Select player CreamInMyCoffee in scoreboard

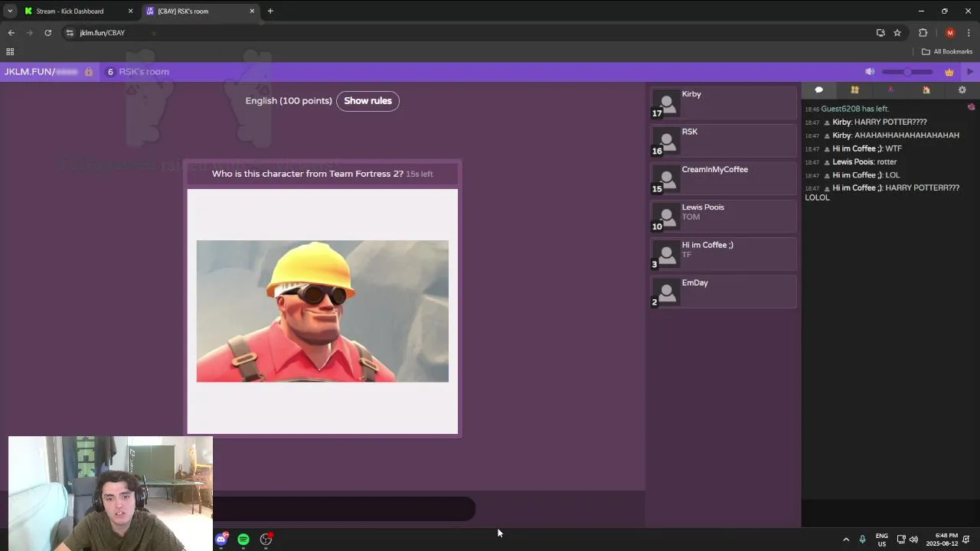coord(724,178)
